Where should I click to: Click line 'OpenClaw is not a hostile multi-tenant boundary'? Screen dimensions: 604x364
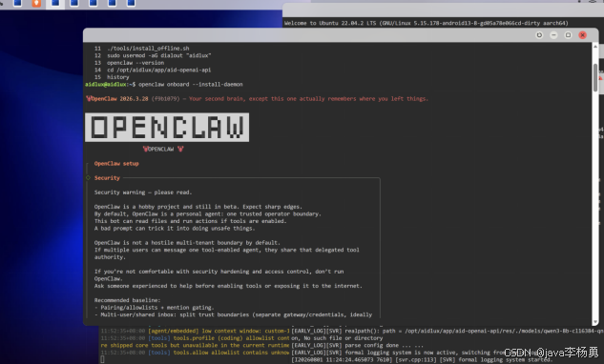[x=187, y=243]
